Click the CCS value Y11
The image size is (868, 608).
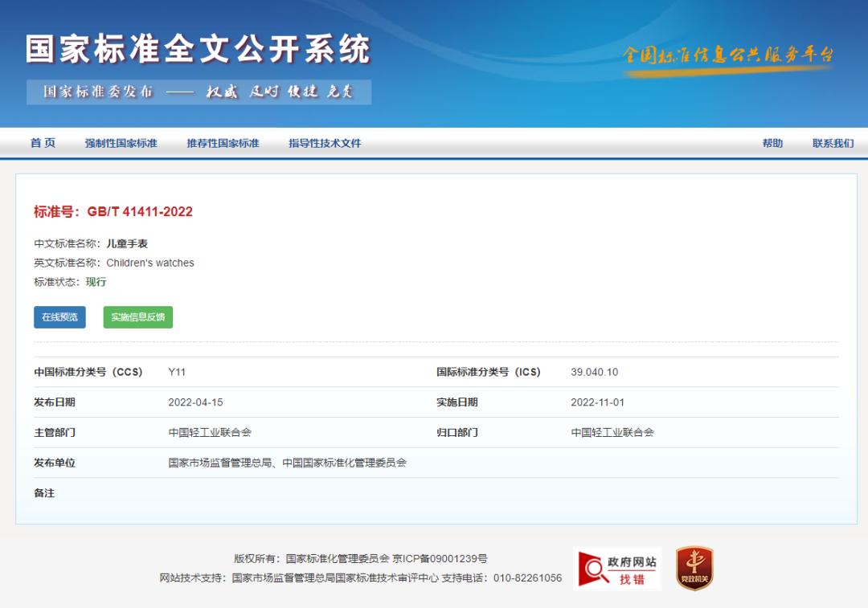tap(177, 372)
